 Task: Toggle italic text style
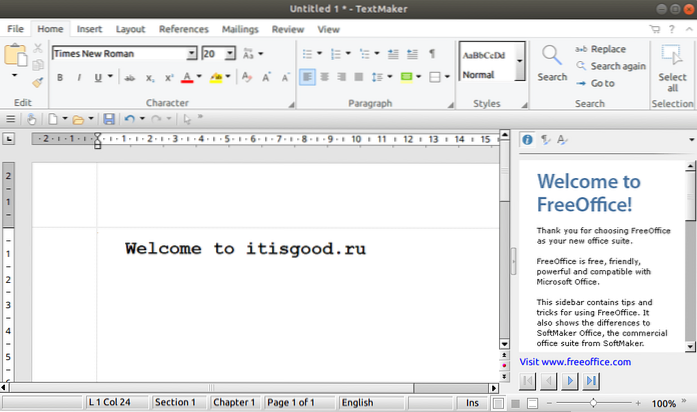[79, 77]
